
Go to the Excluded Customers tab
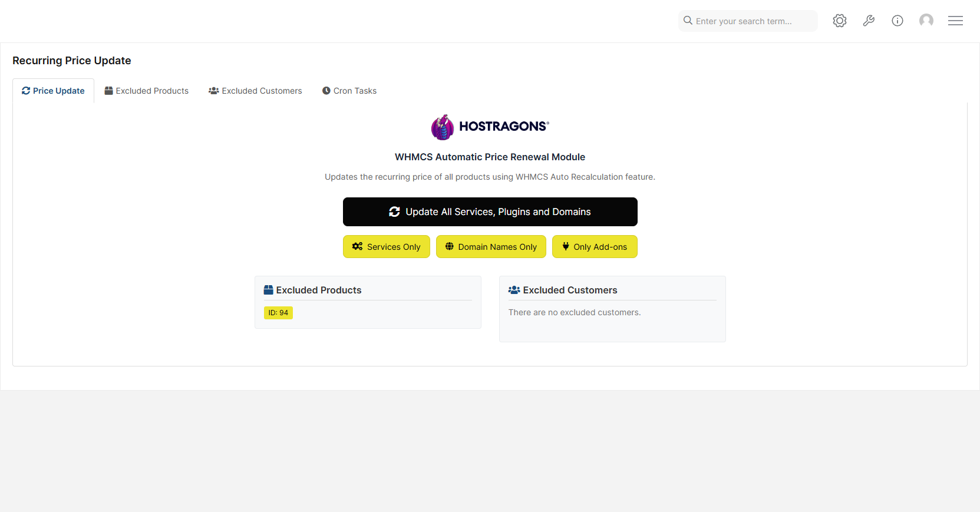point(255,91)
